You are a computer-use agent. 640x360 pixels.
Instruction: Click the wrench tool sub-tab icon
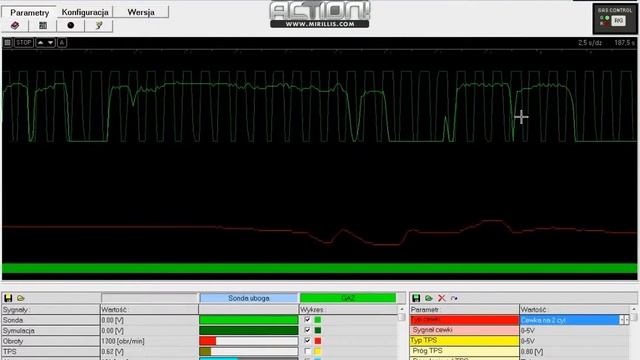(x=98, y=26)
